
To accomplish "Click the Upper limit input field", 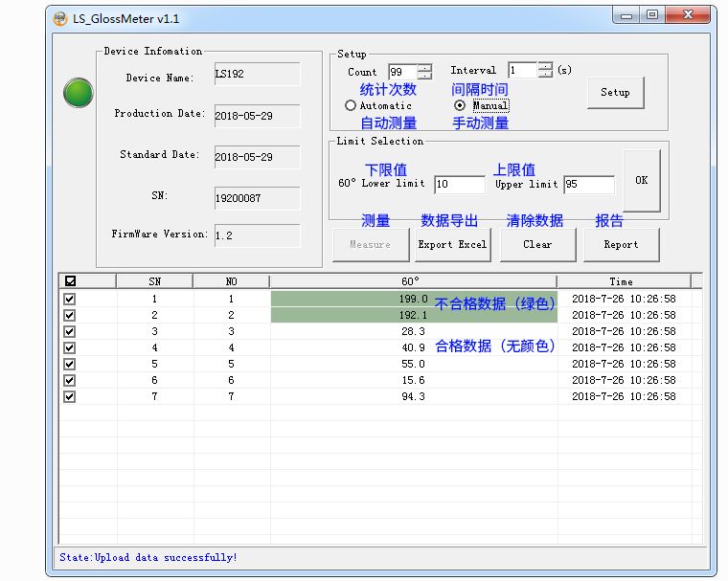I will pos(588,185).
